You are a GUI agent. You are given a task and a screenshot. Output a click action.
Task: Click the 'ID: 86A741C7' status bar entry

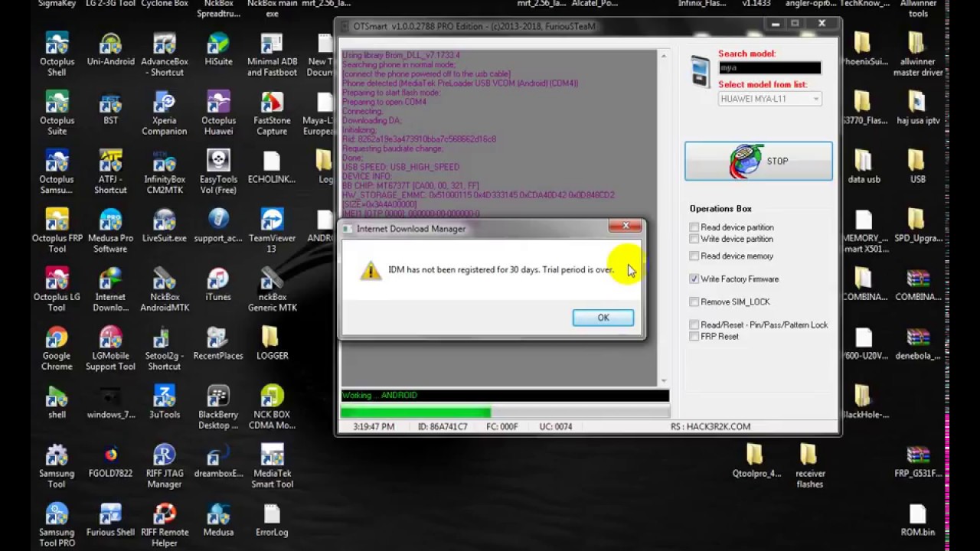point(443,427)
